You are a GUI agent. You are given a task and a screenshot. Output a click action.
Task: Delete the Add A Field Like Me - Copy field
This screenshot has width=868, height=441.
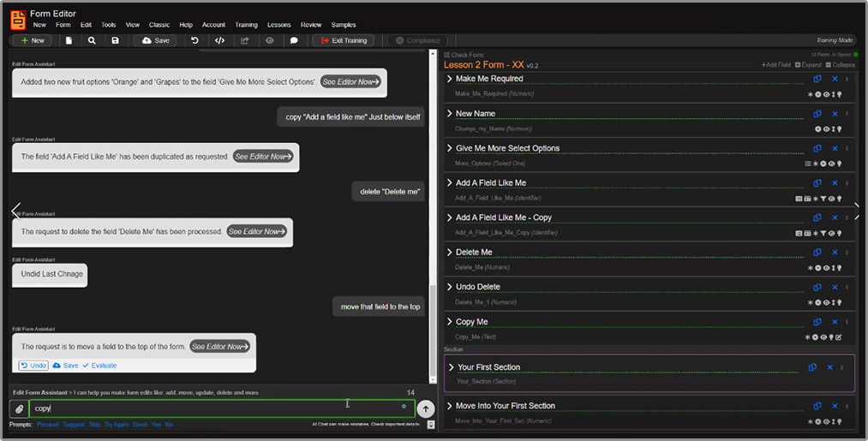[835, 218]
